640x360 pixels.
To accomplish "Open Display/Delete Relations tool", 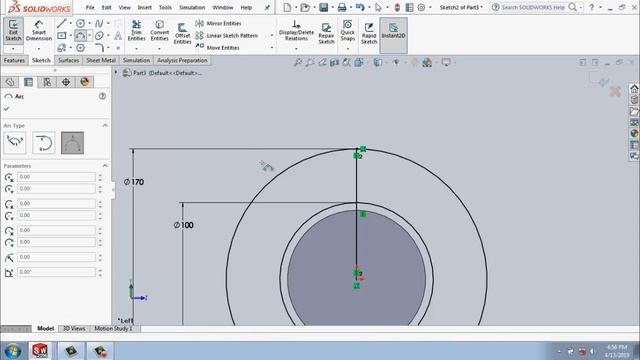I will (x=296, y=31).
